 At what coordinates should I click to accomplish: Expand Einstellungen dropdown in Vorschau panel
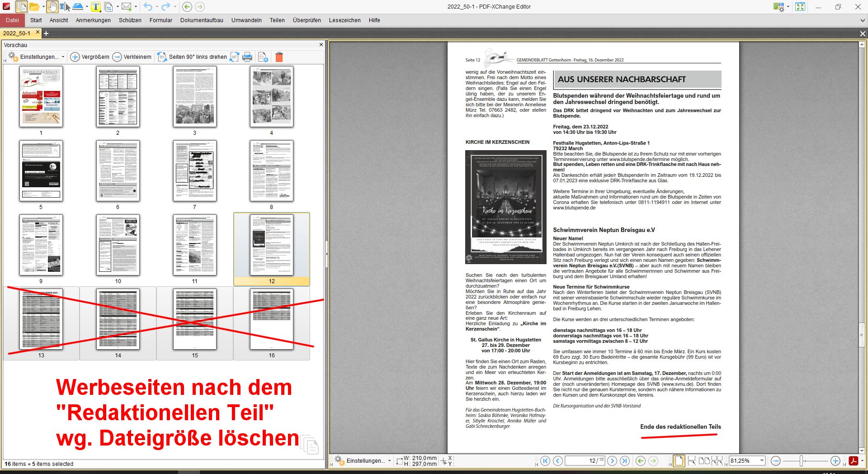63,57
